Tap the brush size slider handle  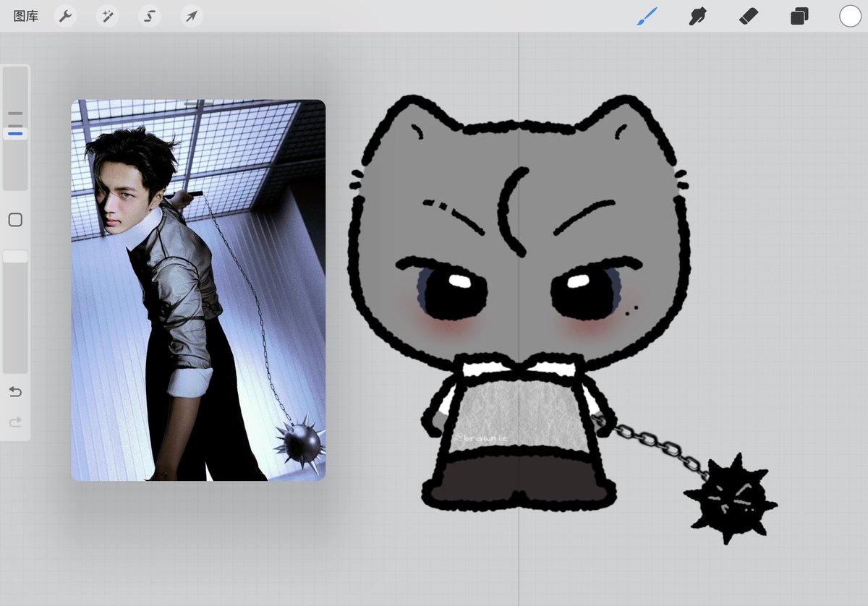(x=15, y=133)
